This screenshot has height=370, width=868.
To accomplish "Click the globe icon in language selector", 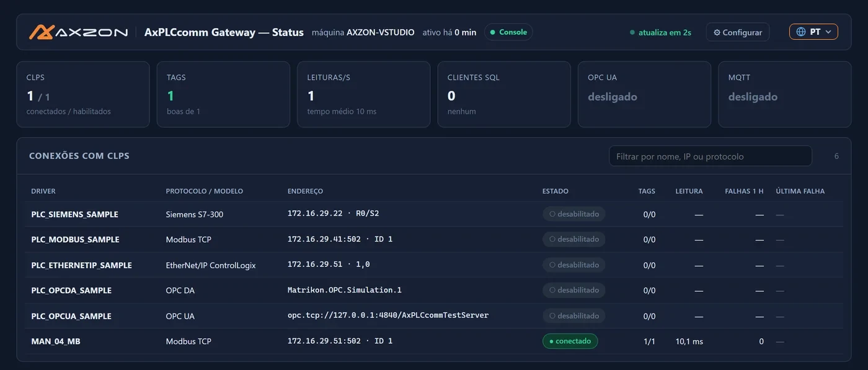I will [801, 32].
